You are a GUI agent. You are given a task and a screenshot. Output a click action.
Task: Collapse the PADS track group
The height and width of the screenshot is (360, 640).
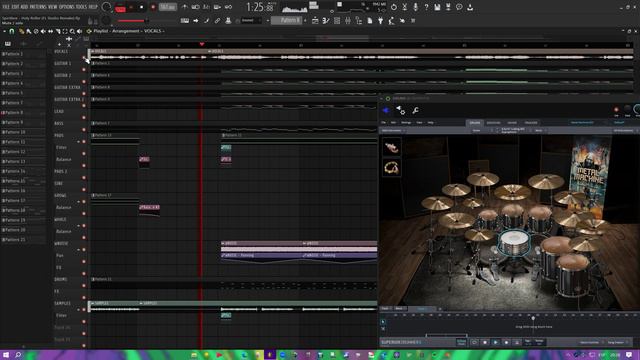click(x=79, y=142)
